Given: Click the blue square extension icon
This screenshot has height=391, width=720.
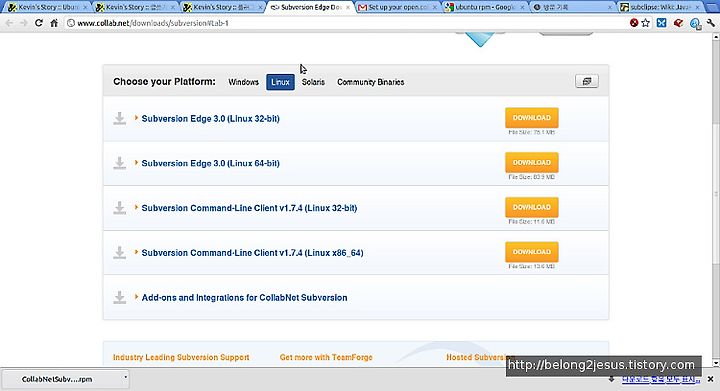Looking at the screenshot, I should (661, 22).
